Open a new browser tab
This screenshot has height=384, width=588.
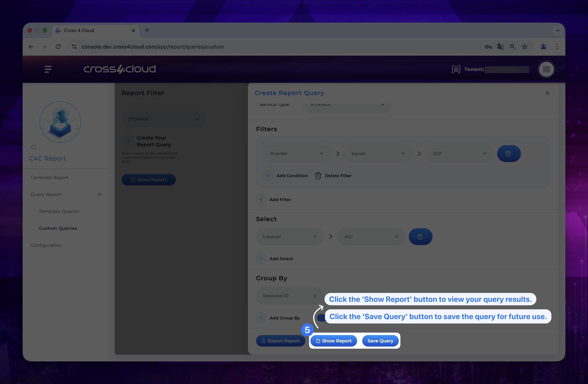pyautogui.click(x=147, y=30)
